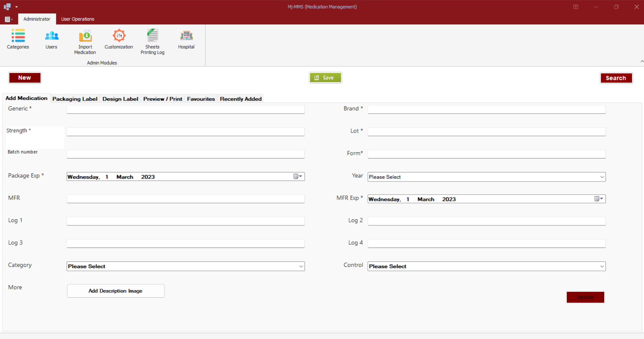This screenshot has width=644, height=339.
Task: Open the Users module
Action: point(52,39)
